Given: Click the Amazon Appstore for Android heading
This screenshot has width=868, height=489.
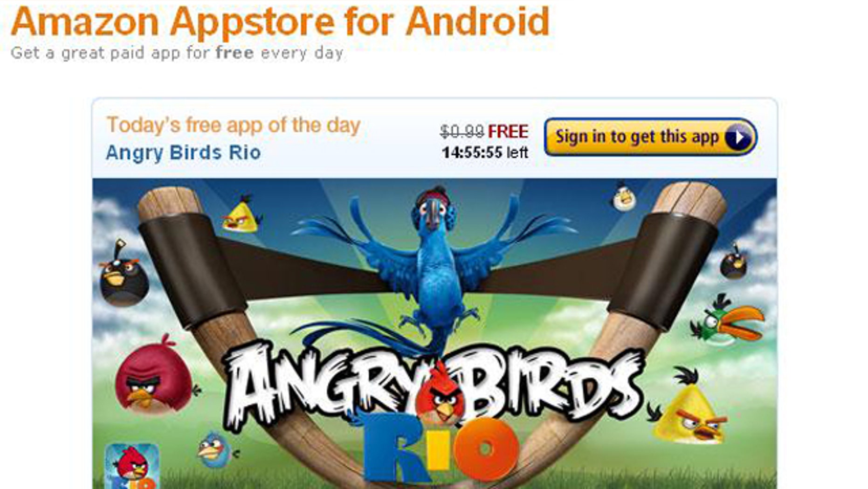Looking at the screenshot, I should pos(280,21).
